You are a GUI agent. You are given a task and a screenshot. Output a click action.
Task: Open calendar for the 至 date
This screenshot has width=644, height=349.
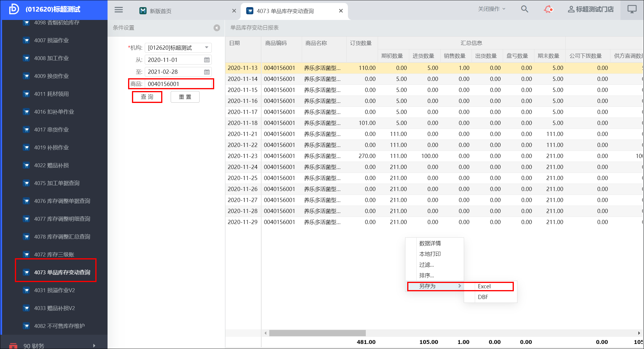click(x=207, y=72)
